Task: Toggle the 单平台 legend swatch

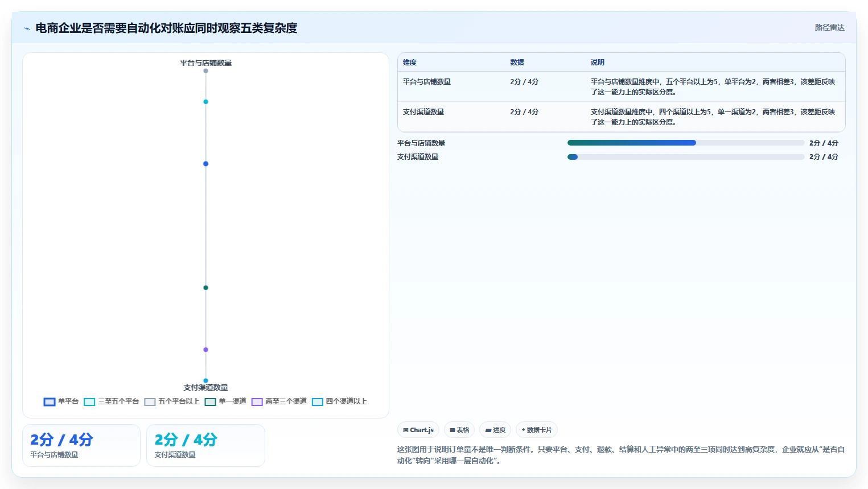Action: 50,402
